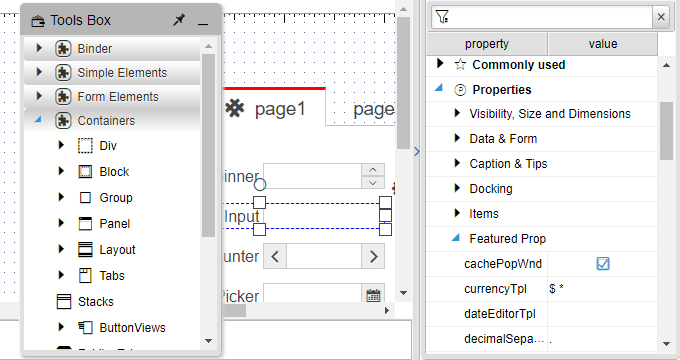Expand the Caption & Tips group
Viewport: 680px width, 360px height.
[457, 163]
